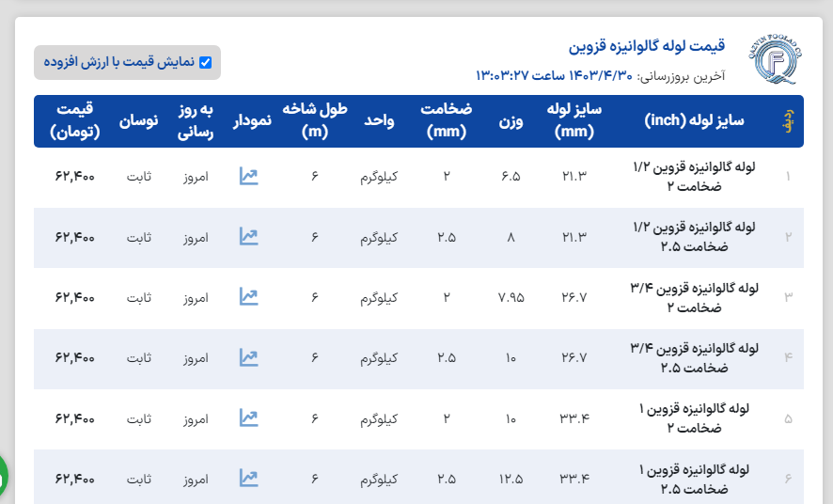Click chart icon in row 6

(248, 478)
